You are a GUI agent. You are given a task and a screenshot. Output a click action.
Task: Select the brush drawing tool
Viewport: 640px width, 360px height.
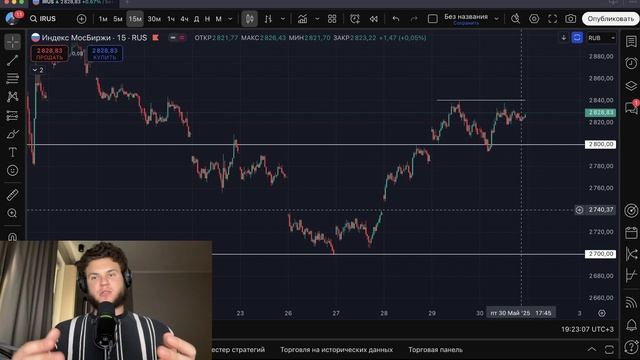click(13, 134)
